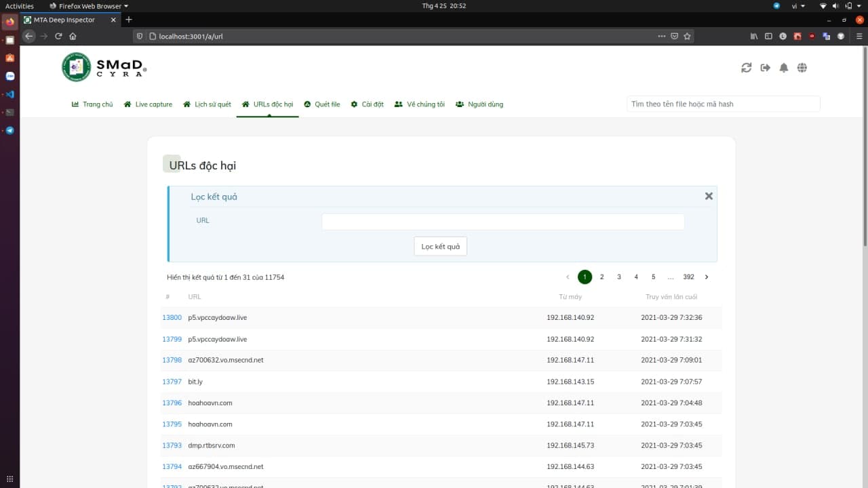Open page actions three-dots menu

[662, 36]
